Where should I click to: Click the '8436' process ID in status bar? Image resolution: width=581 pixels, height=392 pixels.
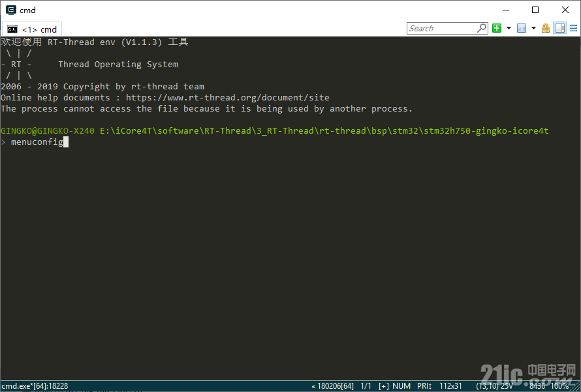pyautogui.click(x=537, y=386)
